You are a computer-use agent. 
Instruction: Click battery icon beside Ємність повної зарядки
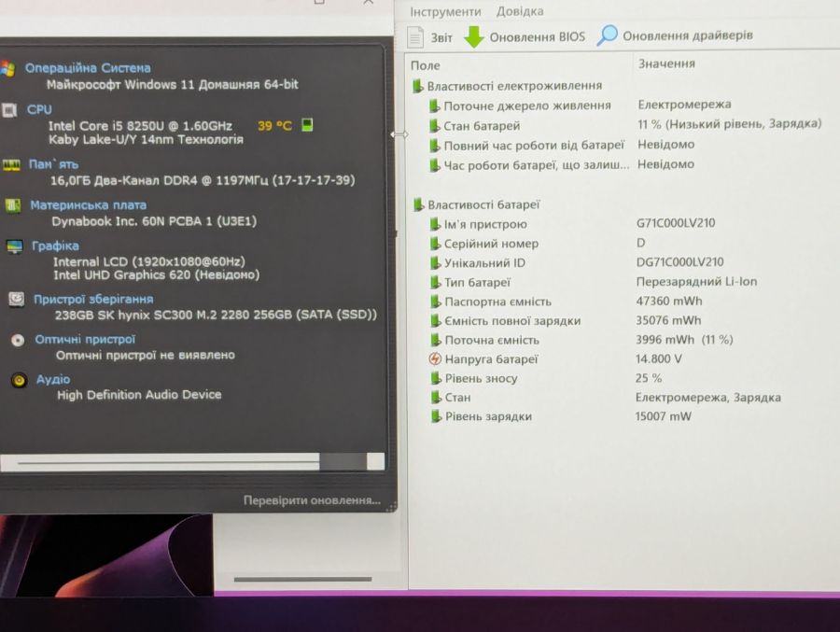[436, 320]
